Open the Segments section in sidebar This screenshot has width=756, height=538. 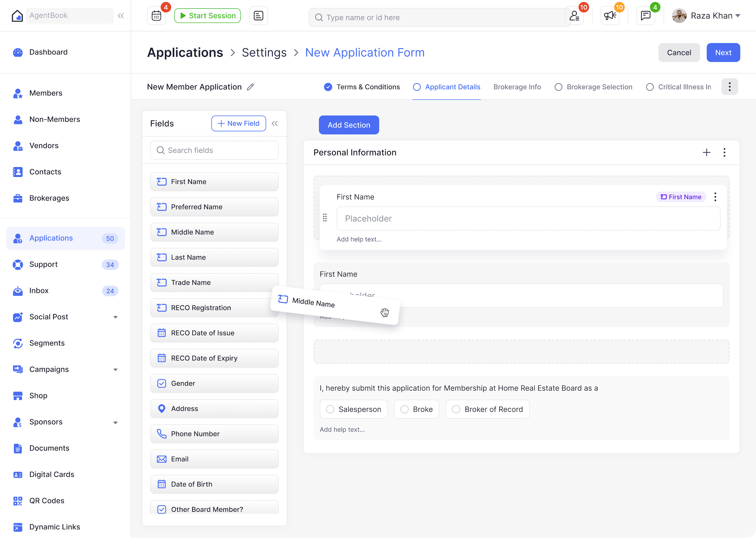47,343
